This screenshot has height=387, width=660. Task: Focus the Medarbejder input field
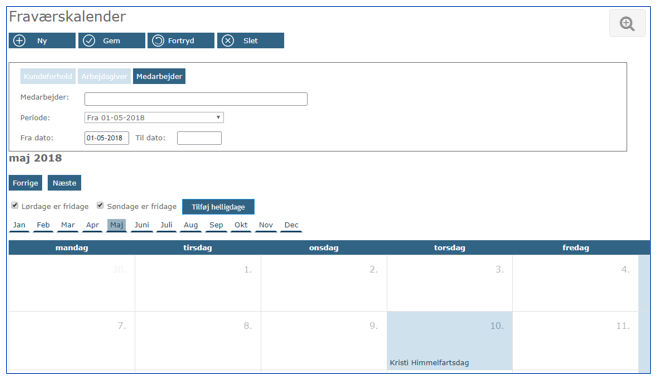(196, 99)
